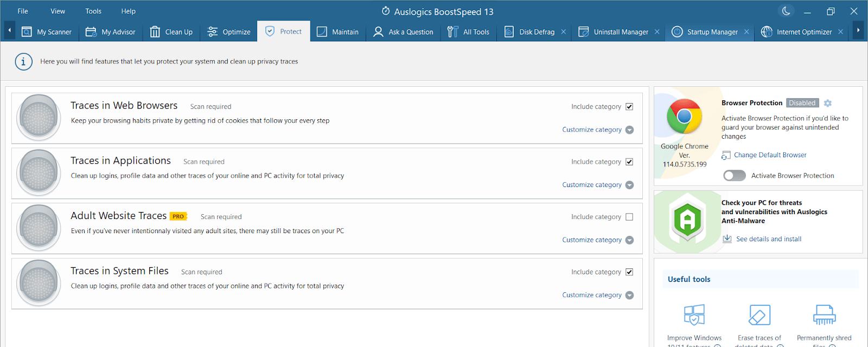
Task: Open Erase traces of deleted data tool
Action: (759, 314)
